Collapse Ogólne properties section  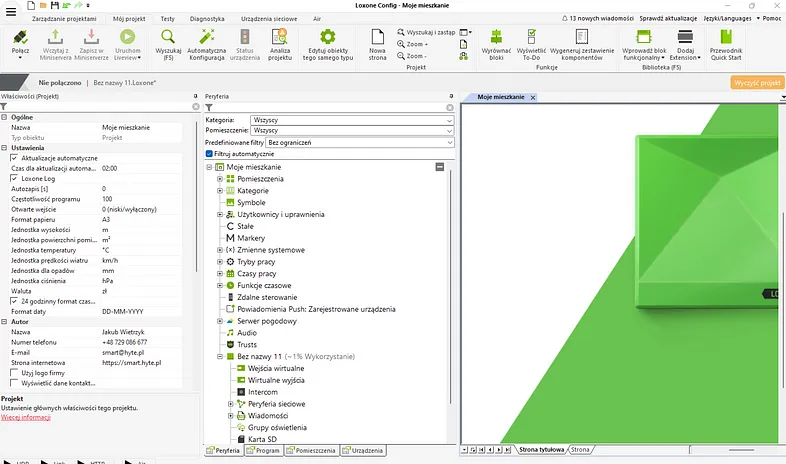[4, 117]
